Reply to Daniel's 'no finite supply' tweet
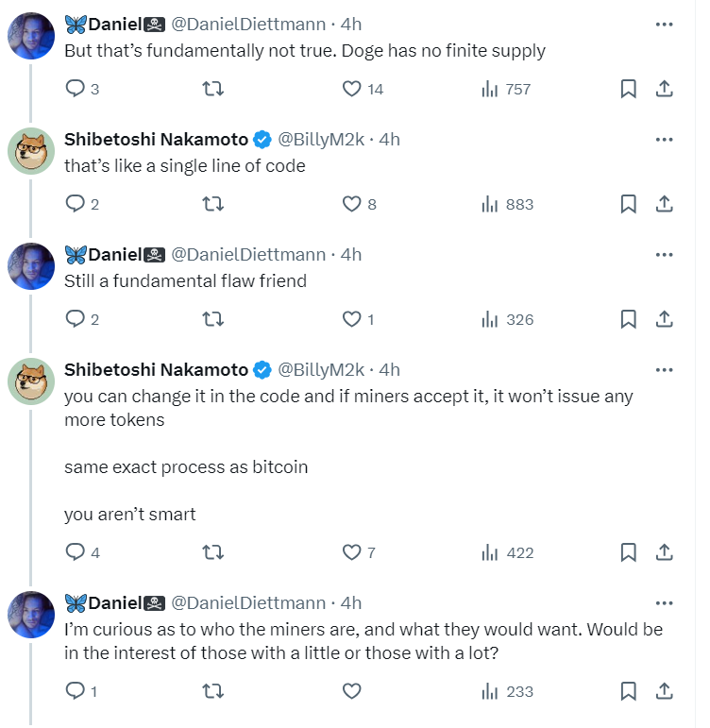The width and height of the screenshot is (710, 728). click(x=75, y=89)
